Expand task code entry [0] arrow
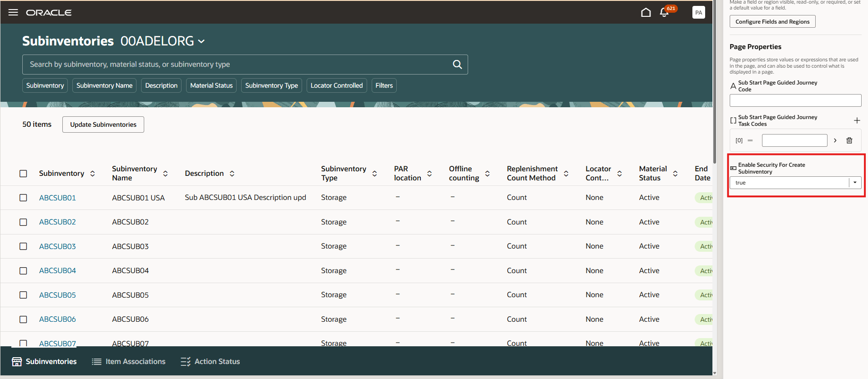The image size is (868, 379). (x=835, y=140)
